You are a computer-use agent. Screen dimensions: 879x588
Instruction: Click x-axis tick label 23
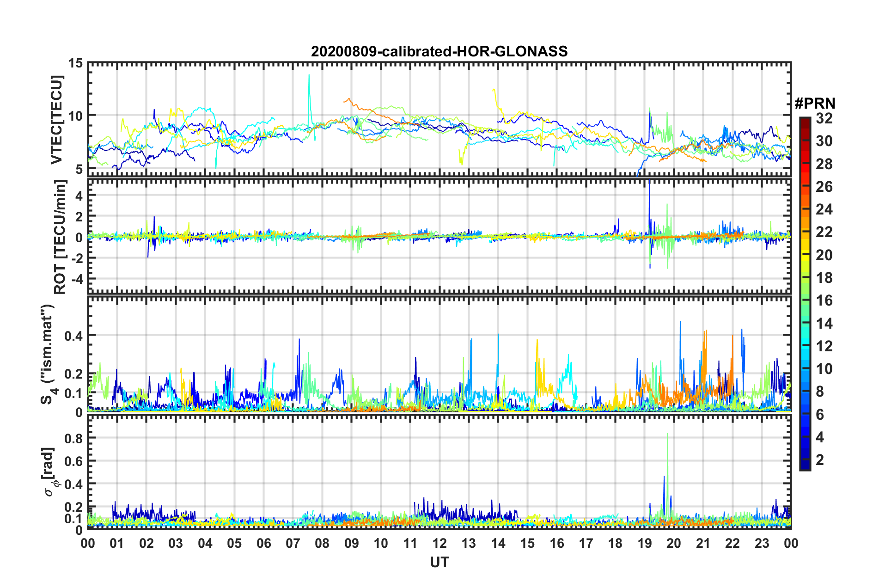pyautogui.click(x=762, y=543)
